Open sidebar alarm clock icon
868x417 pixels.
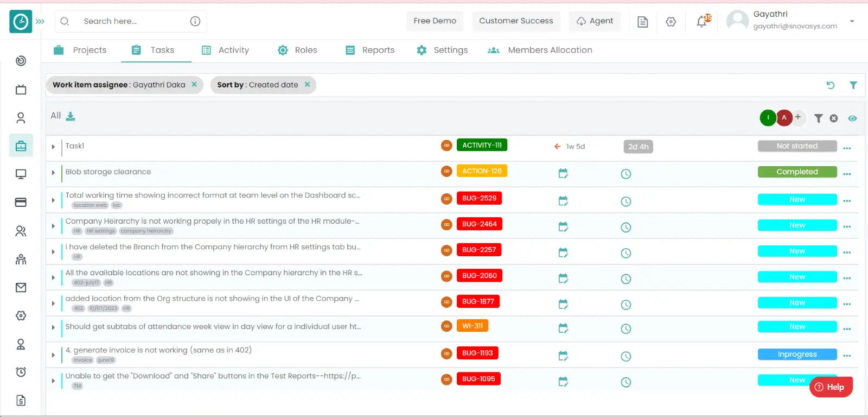click(21, 372)
